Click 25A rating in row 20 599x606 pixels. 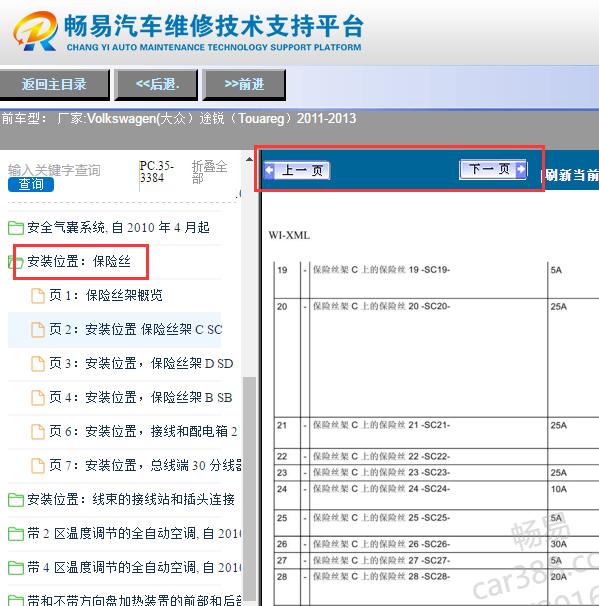click(559, 307)
